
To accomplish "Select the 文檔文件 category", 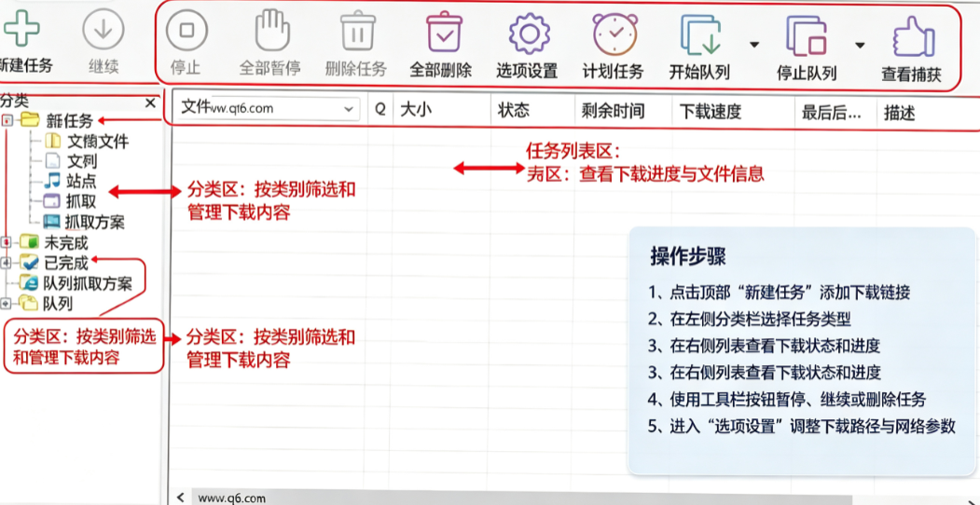I will point(86,142).
